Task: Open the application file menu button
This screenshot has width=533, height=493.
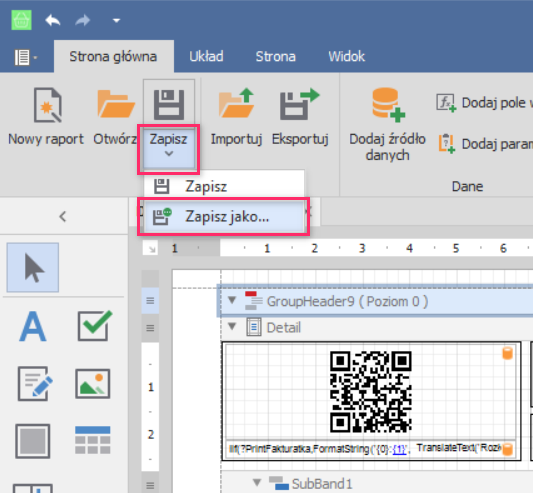Action: coord(25,57)
